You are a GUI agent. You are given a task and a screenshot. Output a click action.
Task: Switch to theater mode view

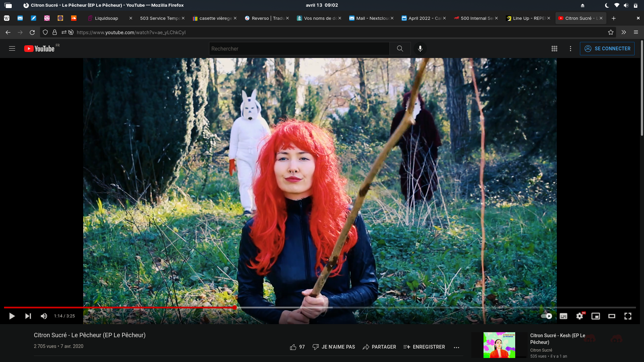click(x=612, y=316)
